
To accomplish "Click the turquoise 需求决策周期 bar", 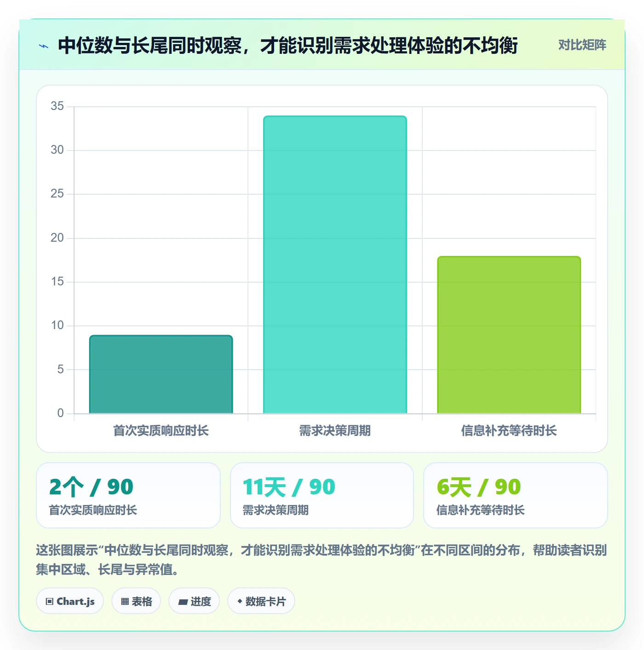I will 335,265.
